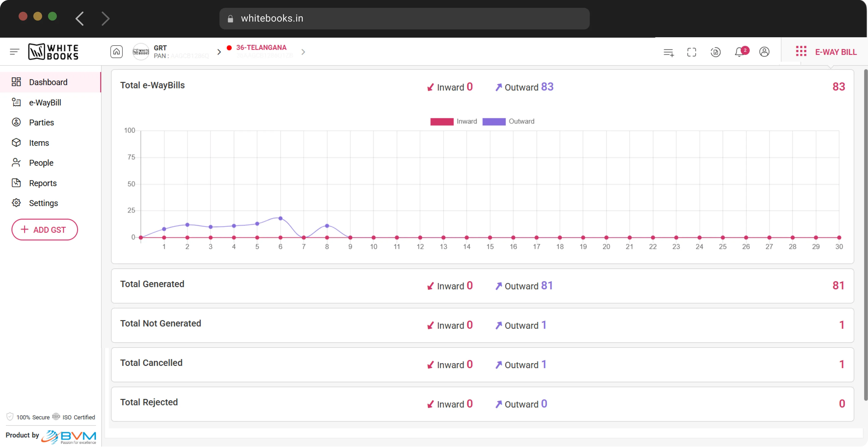Click the Total Cancelled heading
Viewport: 868px width, 447px height.
coord(151,363)
